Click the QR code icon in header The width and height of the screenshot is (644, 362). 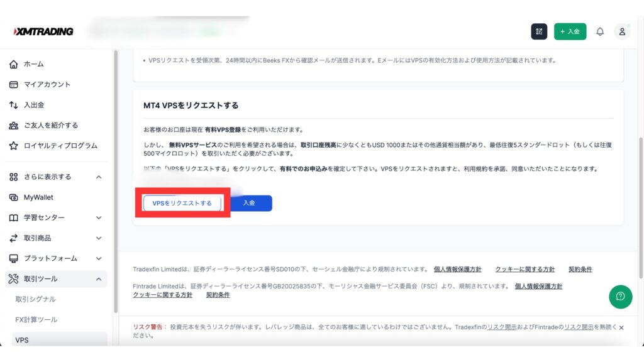coord(539,31)
